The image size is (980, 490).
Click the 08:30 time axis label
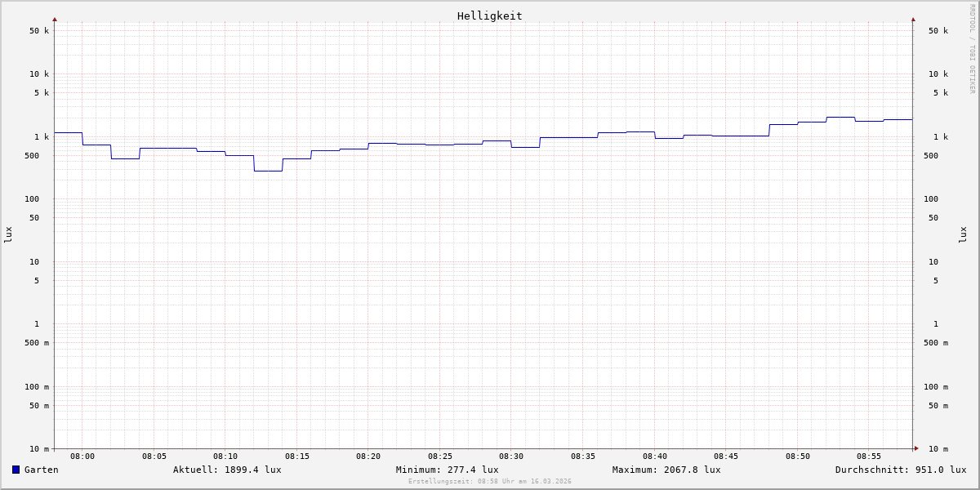pyautogui.click(x=511, y=457)
